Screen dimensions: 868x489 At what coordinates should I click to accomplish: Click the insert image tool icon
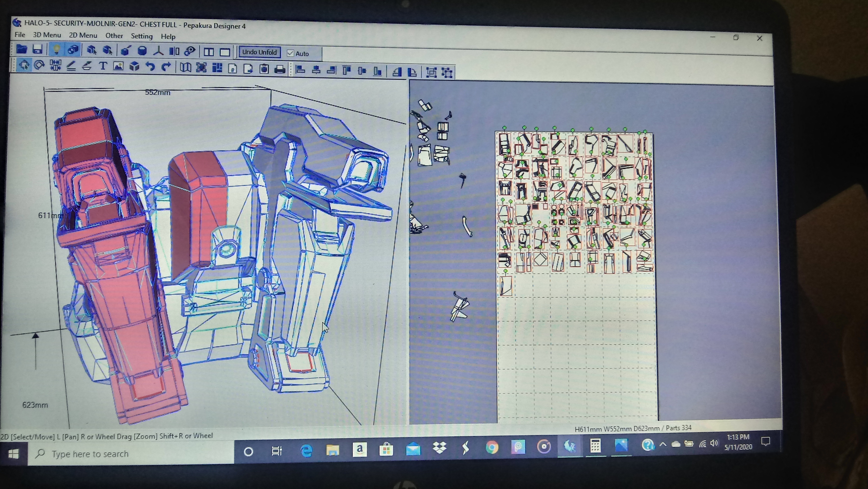118,66
